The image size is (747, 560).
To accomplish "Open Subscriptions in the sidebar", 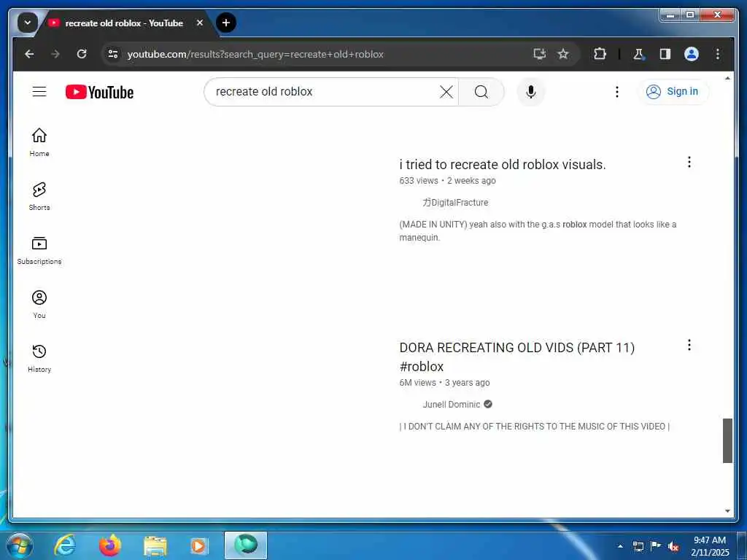I will (39, 251).
